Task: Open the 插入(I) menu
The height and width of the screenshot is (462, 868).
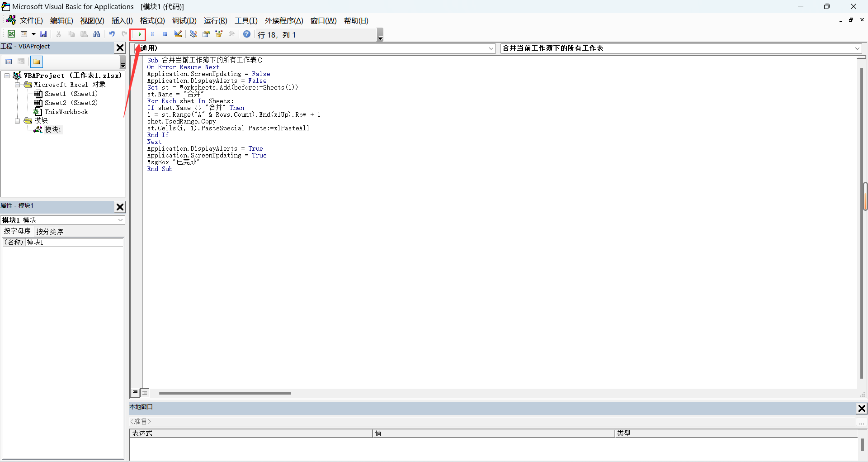Action: (x=122, y=21)
